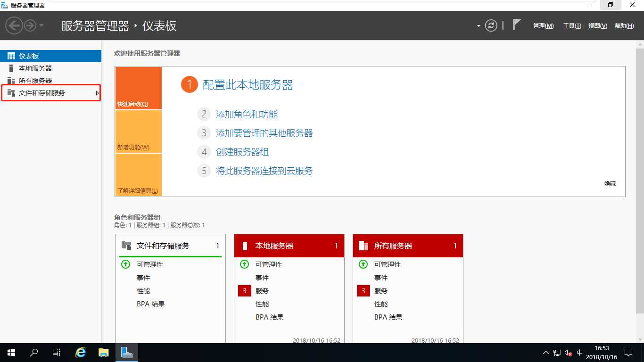
Task: Click the taskbar search magnifier icon
Action: click(34, 353)
